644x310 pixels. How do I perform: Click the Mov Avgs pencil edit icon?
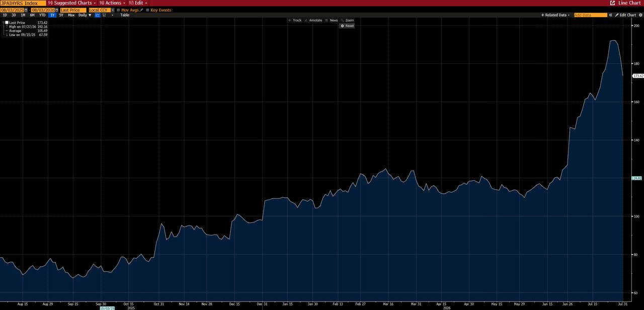[141, 10]
